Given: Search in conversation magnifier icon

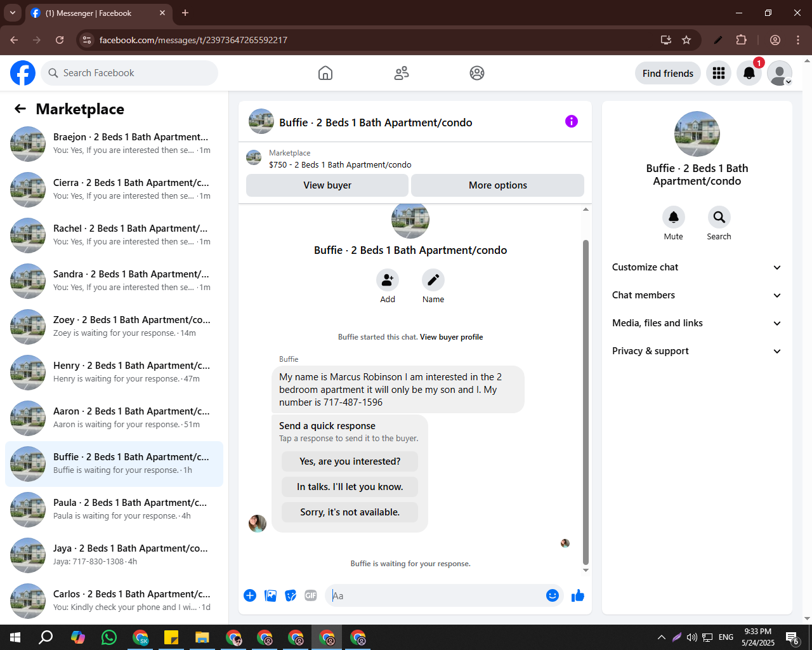Looking at the screenshot, I should coord(719,217).
